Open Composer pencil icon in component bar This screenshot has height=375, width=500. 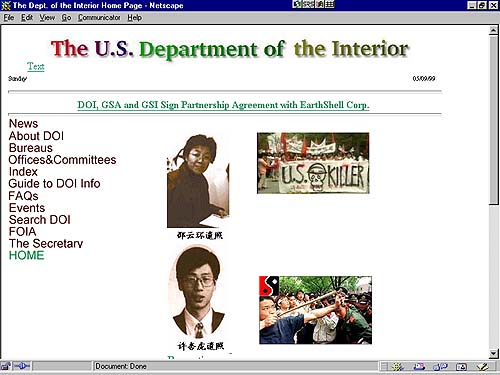482,367
